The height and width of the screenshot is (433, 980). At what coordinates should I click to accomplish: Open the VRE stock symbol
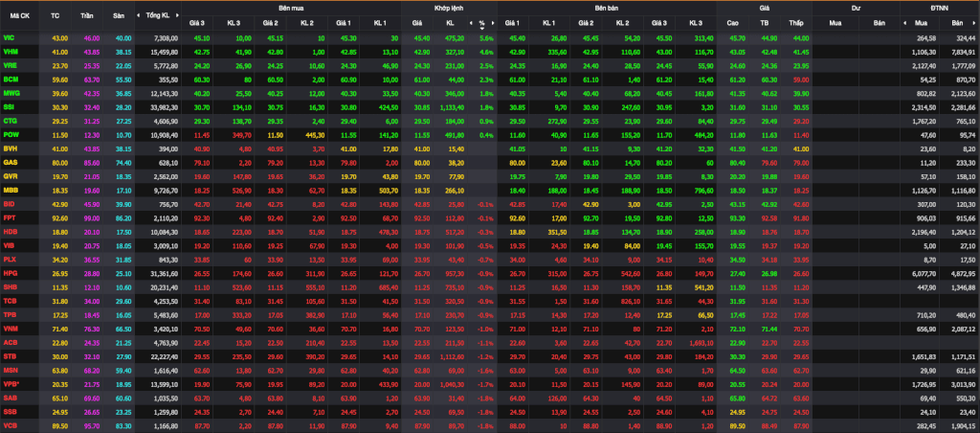[10, 65]
